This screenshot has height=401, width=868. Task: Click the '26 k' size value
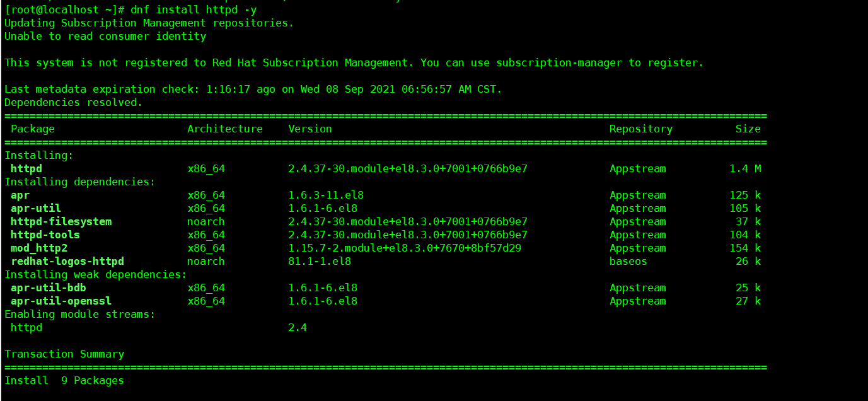[748, 262]
